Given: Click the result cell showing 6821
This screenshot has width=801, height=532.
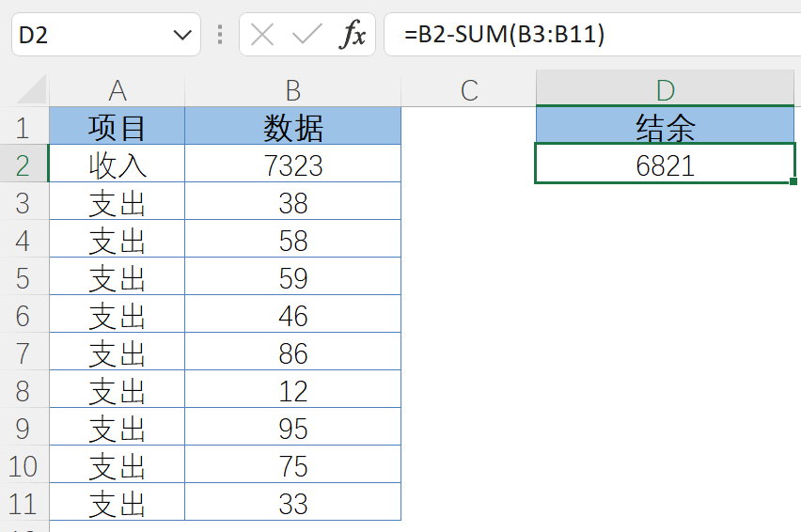Looking at the screenshot, I should click(665, 164).
